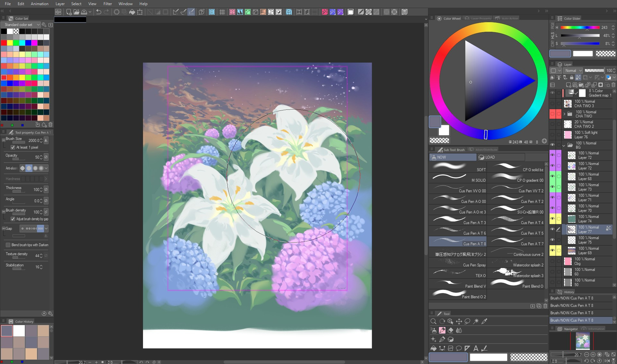Switch to the LOAD brush group tab
Image resolution: width=617 pixels, height=364 pixels.
[x=501, y=157]
